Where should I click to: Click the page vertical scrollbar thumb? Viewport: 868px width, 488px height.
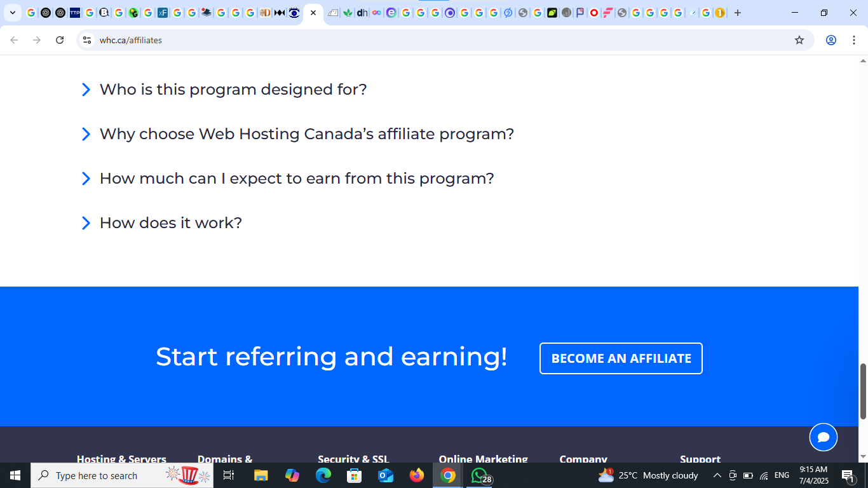863,391
